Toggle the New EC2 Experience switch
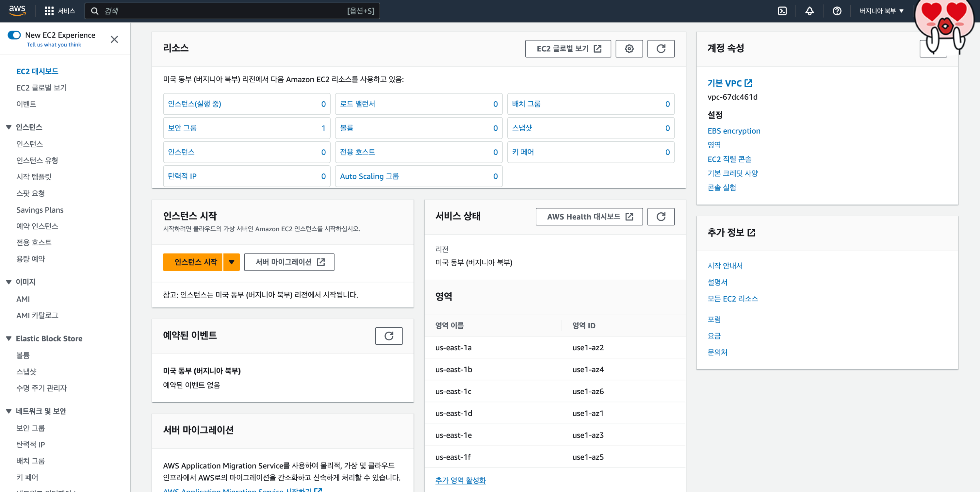 [x=14, y=35]
